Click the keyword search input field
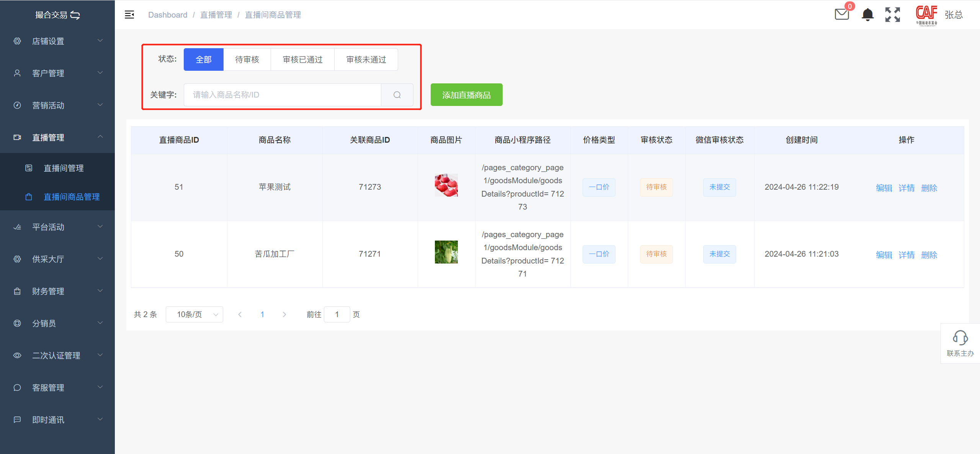 (x=283, y=95)
